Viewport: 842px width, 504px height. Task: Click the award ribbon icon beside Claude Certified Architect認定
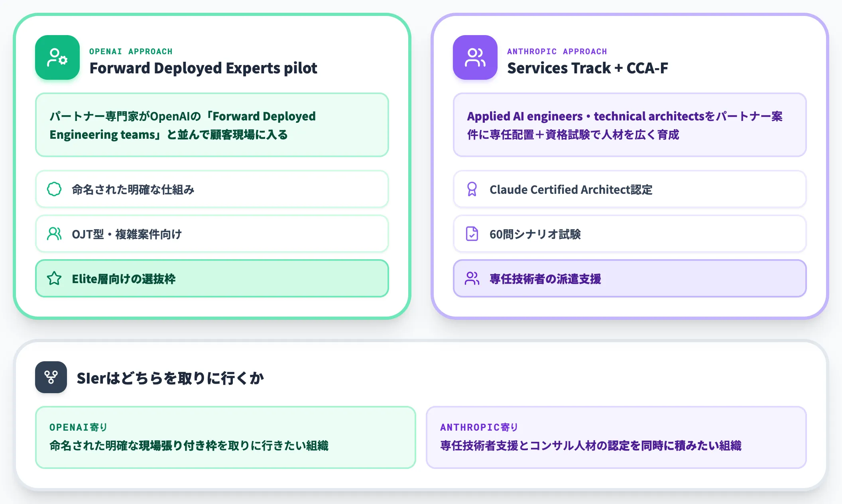[x=472, y=189]
